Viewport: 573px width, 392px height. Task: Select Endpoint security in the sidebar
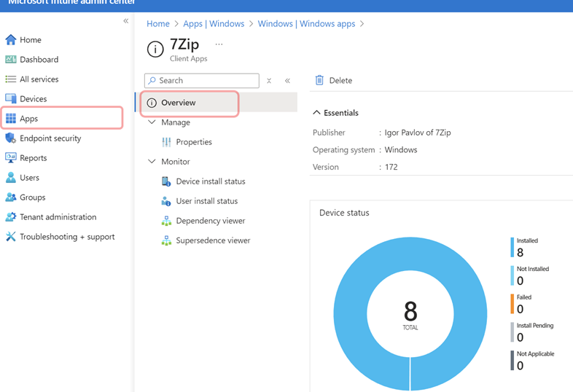point(50,138)
